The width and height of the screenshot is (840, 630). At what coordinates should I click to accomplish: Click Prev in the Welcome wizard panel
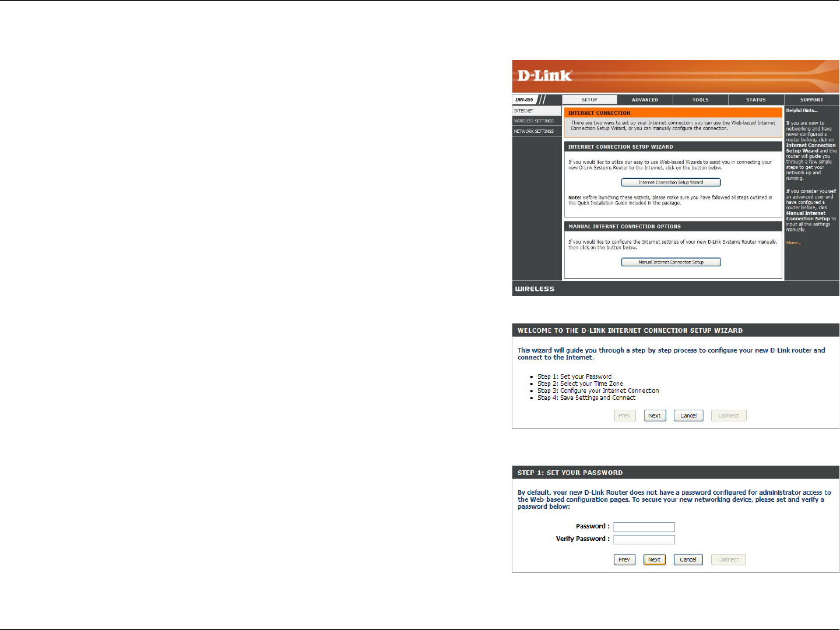pyautogui.click(x=624, y=416)
